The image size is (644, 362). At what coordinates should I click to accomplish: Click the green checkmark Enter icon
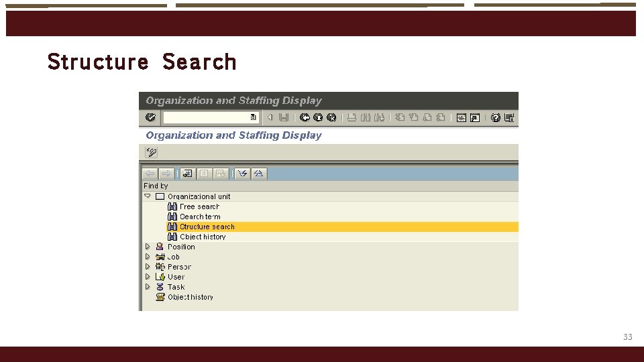[x=151, y=118]
